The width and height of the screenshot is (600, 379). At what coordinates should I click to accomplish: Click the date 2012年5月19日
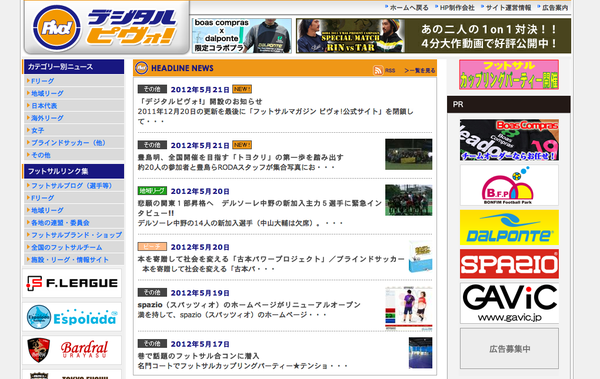[200, 293]
